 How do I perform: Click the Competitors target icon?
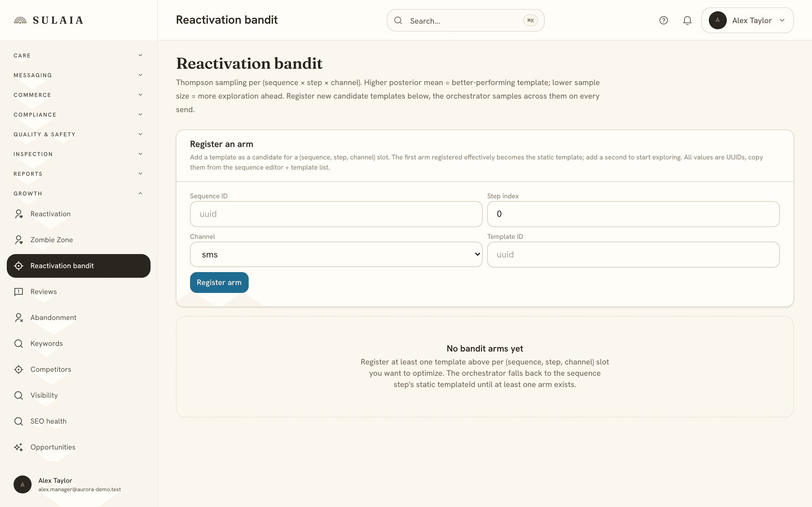[x=18, y=370]
